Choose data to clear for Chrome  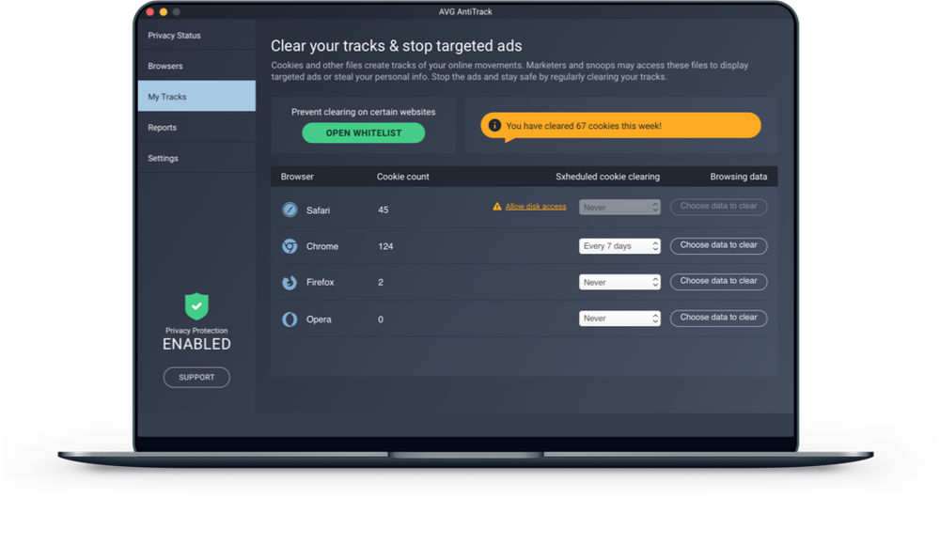pos(718,245)
